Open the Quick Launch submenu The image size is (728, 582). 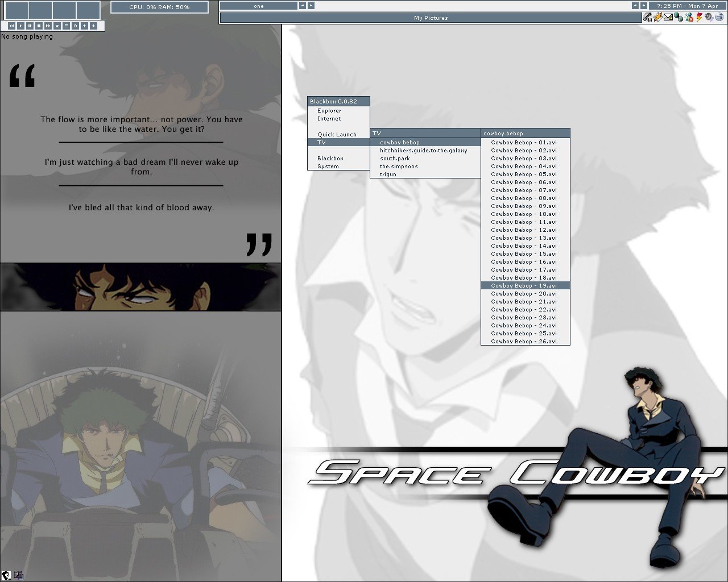[x=338, y=135]
